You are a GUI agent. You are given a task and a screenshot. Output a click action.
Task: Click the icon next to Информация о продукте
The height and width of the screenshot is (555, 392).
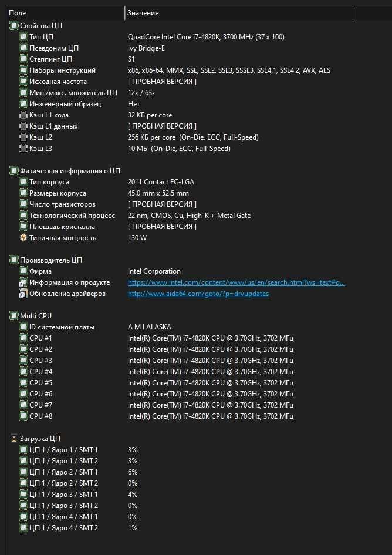point(23,282)
